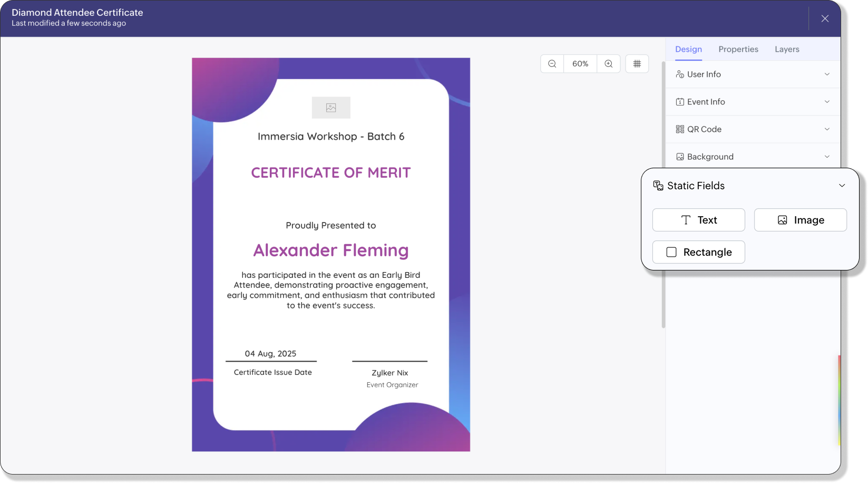Close the certificate editor window
The height and width of the screenshot is (483, 868).
(825, 18)
